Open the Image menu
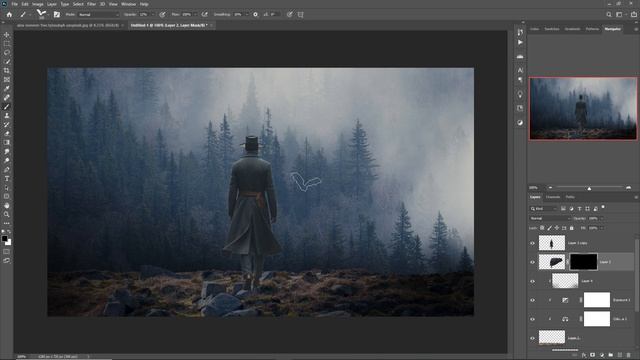This screenshot has height=360, width=640. (x=38, y=4)
